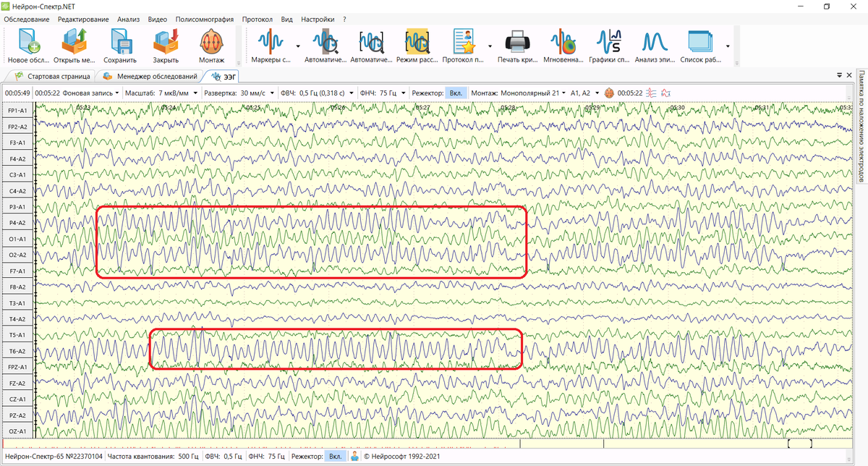Open the Полисомнография menu

tap(204, 19)
